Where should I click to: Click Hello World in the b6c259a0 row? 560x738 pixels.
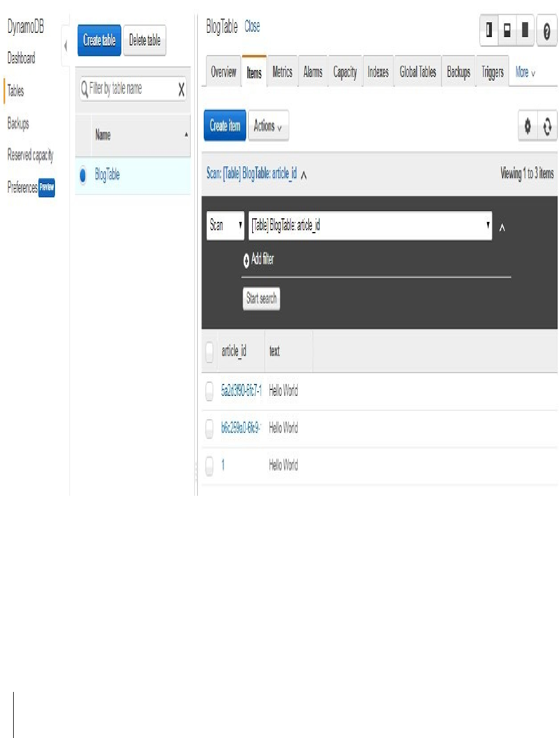tap(283, 428)
